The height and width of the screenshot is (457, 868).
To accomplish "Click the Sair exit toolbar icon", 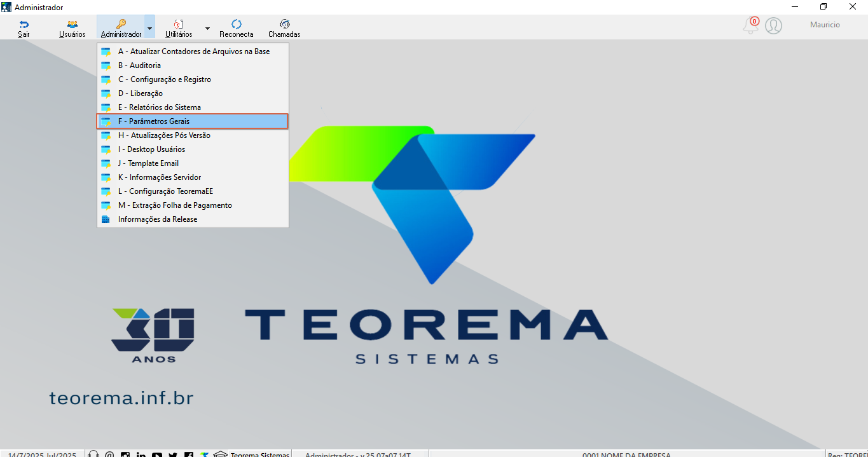I will (x=24, y=28).
